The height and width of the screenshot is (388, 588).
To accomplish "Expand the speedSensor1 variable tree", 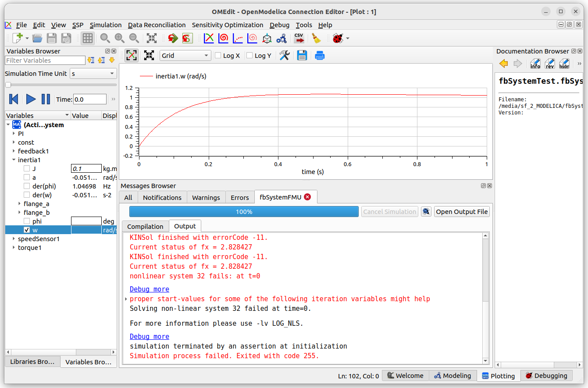I will click(x=13, y=238).
